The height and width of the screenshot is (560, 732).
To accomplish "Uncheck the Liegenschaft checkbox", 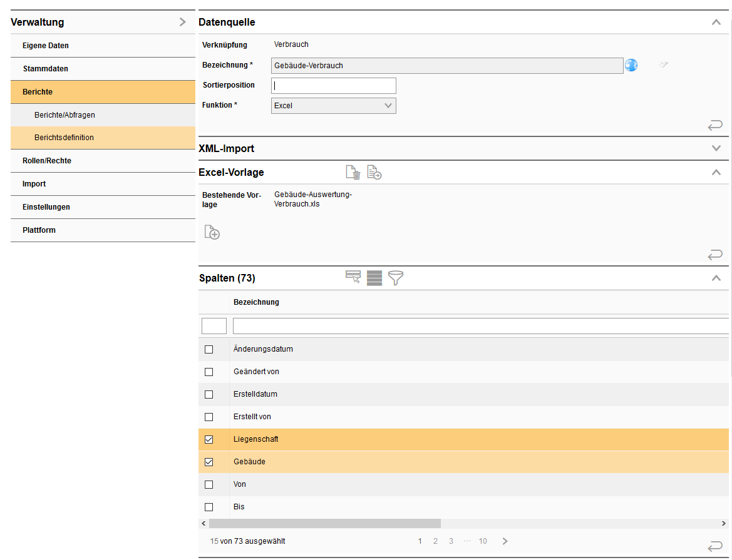I will 209,440.
